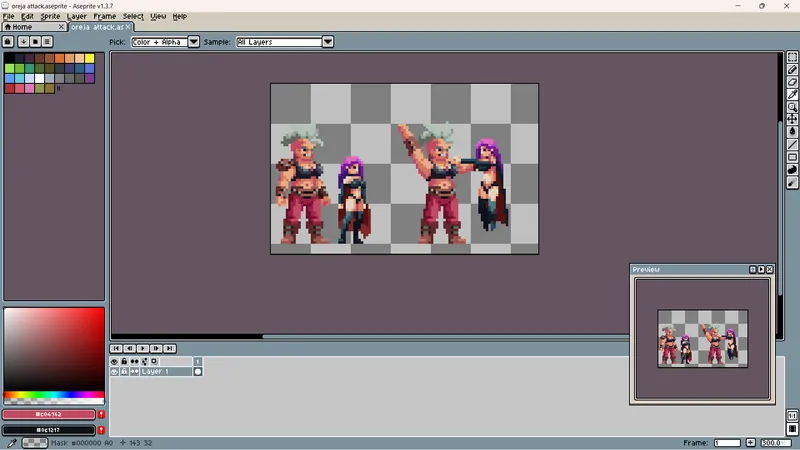Image resolution: width=800 pixels, height=450 pixels.
Task: Click the sort and gradients palette icon
Action: tap(23, 41)
